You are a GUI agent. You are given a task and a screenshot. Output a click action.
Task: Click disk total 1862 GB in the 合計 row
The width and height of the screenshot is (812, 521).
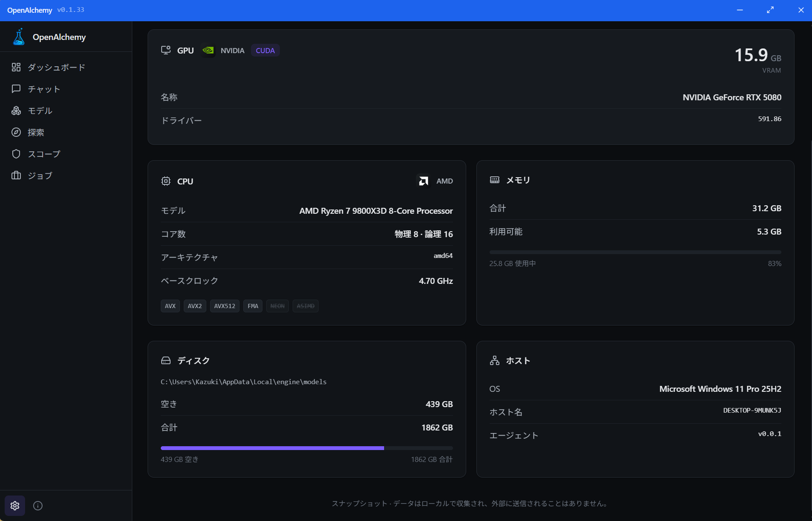tap(437, 428)
